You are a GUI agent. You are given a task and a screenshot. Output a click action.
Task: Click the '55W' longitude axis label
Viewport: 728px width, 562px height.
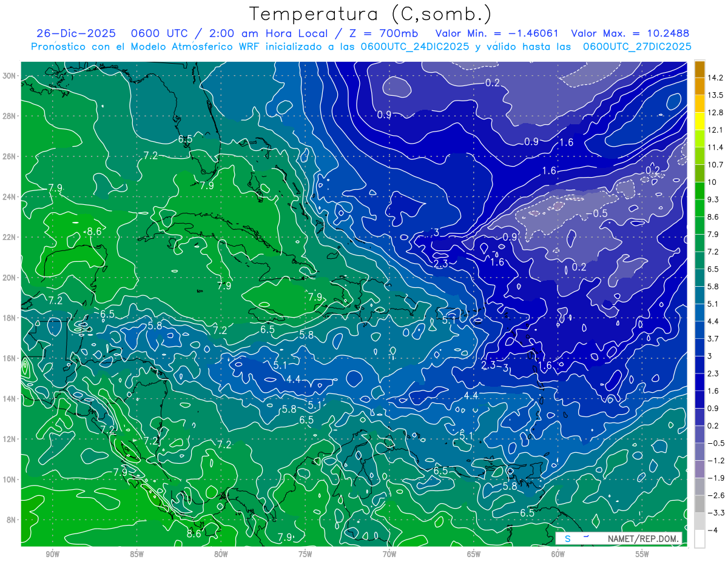pos(642,554)
